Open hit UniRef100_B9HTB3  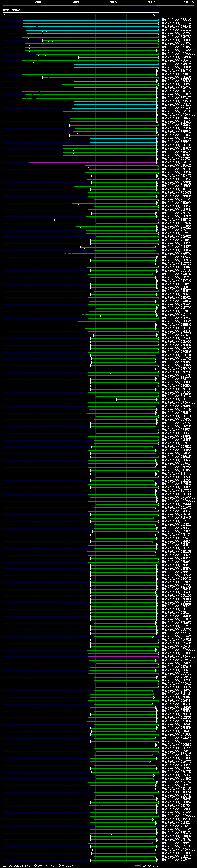coord(177,37)
